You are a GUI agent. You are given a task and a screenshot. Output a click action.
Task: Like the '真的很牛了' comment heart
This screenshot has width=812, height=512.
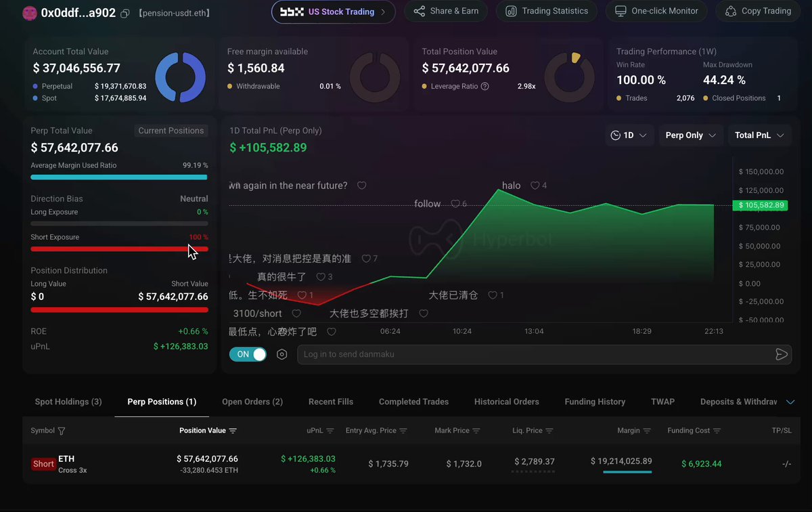click(x=321, y=277)
